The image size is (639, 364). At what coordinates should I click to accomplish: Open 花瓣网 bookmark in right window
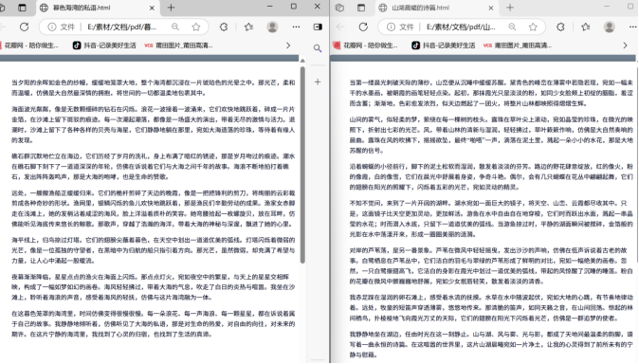[365, 45]
